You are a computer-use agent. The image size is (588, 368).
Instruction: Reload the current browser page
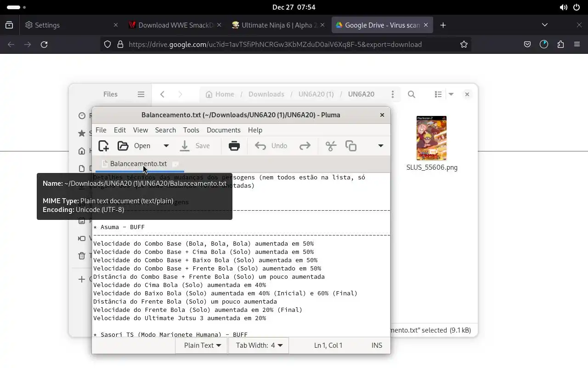coord(44,45)
